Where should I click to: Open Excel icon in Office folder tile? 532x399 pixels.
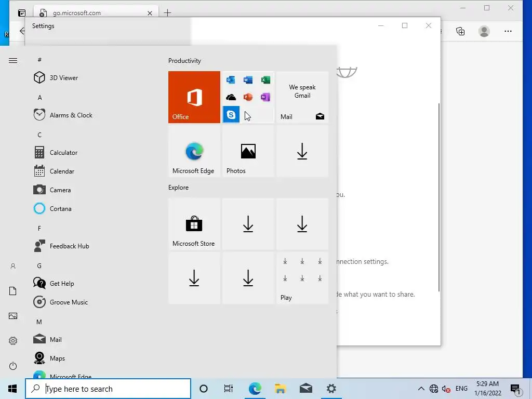point(265,79)
